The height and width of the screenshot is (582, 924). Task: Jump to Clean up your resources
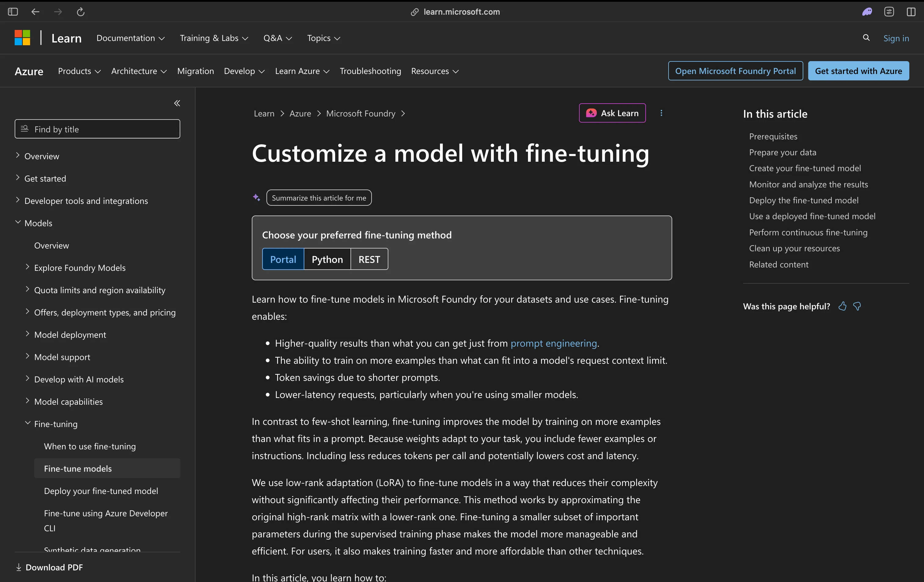point(794,249)
